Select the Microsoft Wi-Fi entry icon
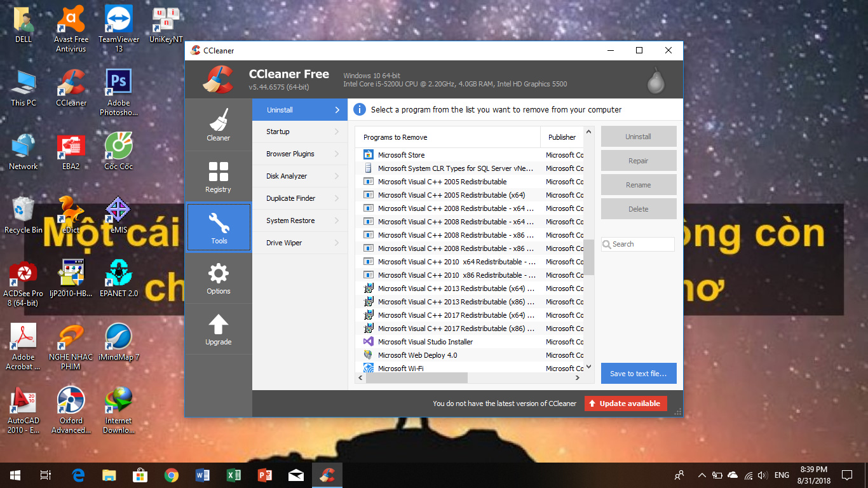 tap(368, 368)
